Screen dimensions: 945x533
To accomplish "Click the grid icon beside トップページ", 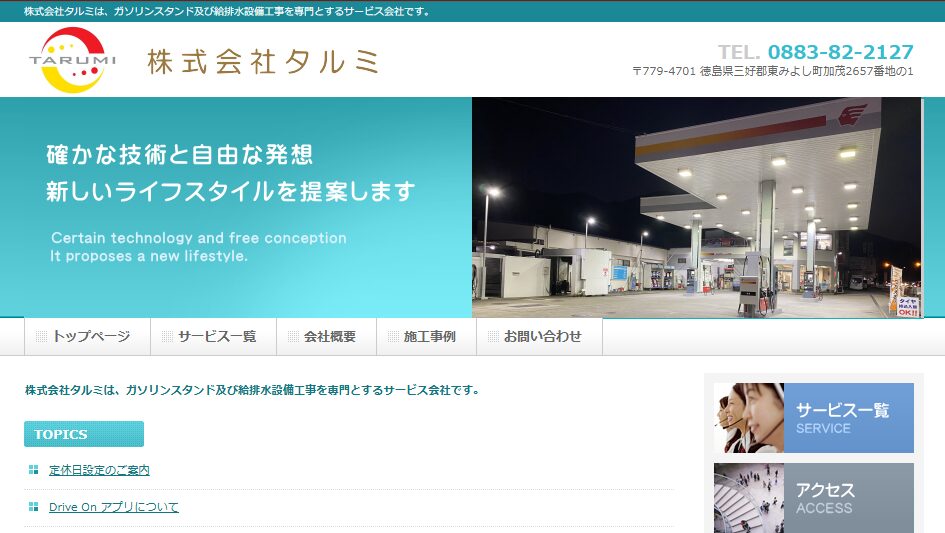I will [41, 336].
